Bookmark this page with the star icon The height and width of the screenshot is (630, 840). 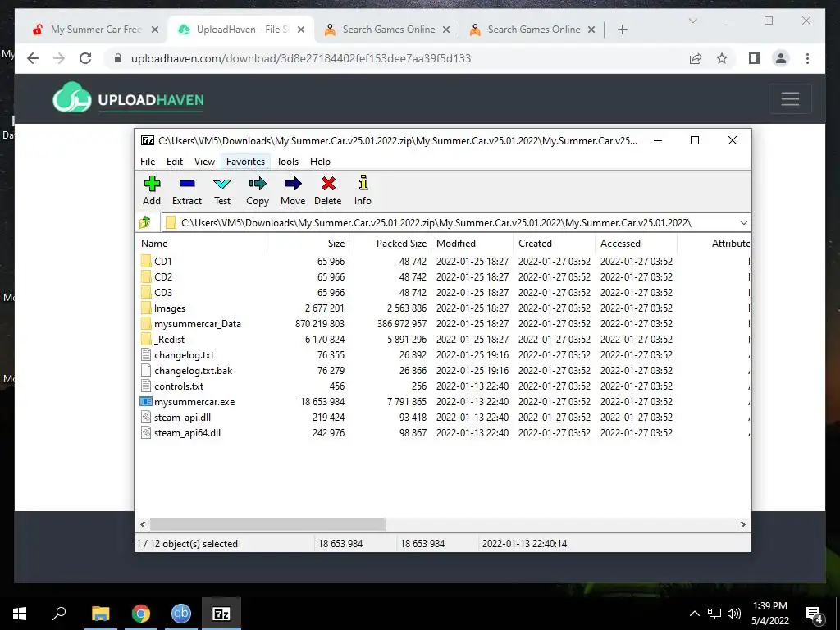click(722, 58)
